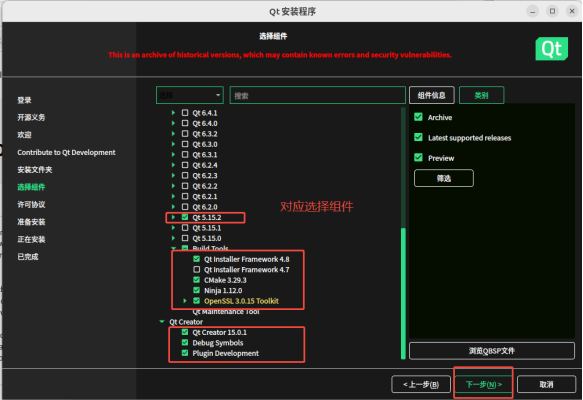The image size is (583, 400).
Task: Click the 取消 cancel button
Action: pos(546,384)
